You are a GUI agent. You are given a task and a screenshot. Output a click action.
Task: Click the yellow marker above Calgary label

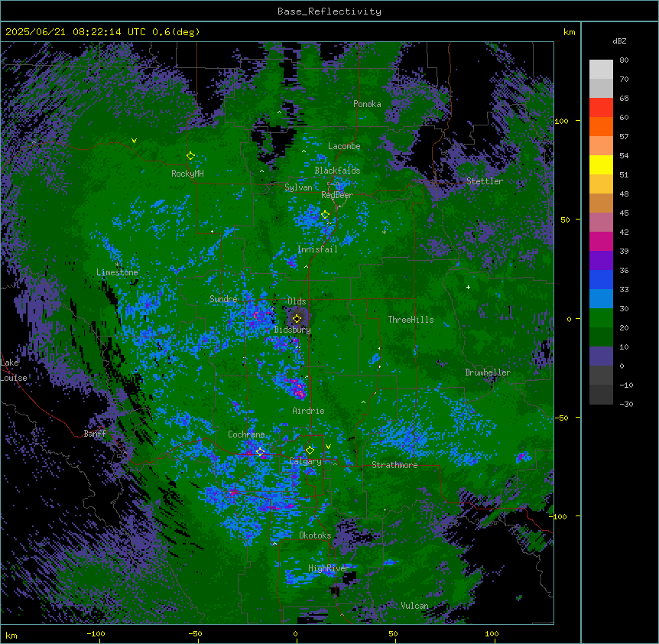pyautogui.click(x=310, y=450)
